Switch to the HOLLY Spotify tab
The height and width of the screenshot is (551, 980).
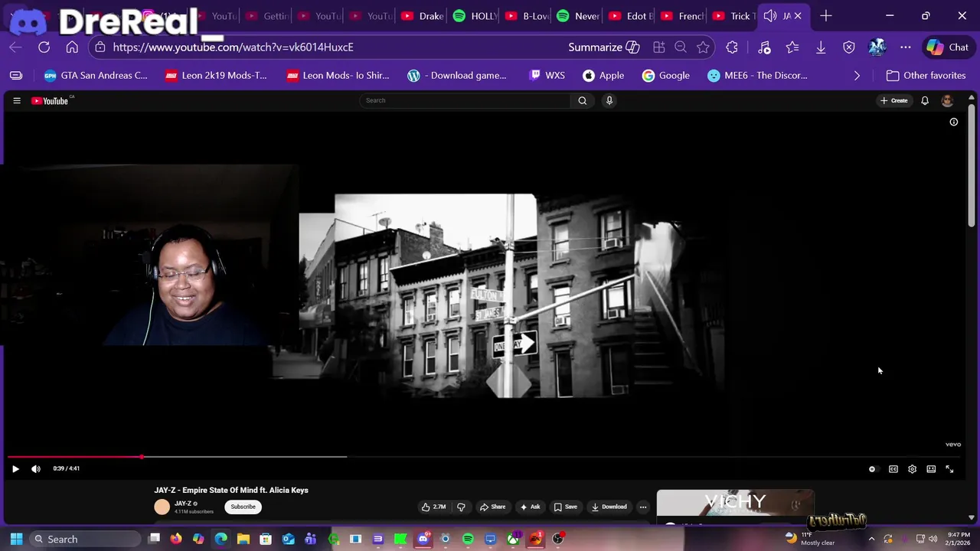point(475,16)
